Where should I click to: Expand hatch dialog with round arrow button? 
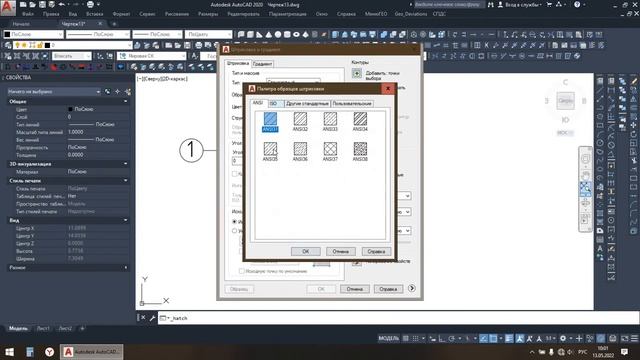(412, 288)
